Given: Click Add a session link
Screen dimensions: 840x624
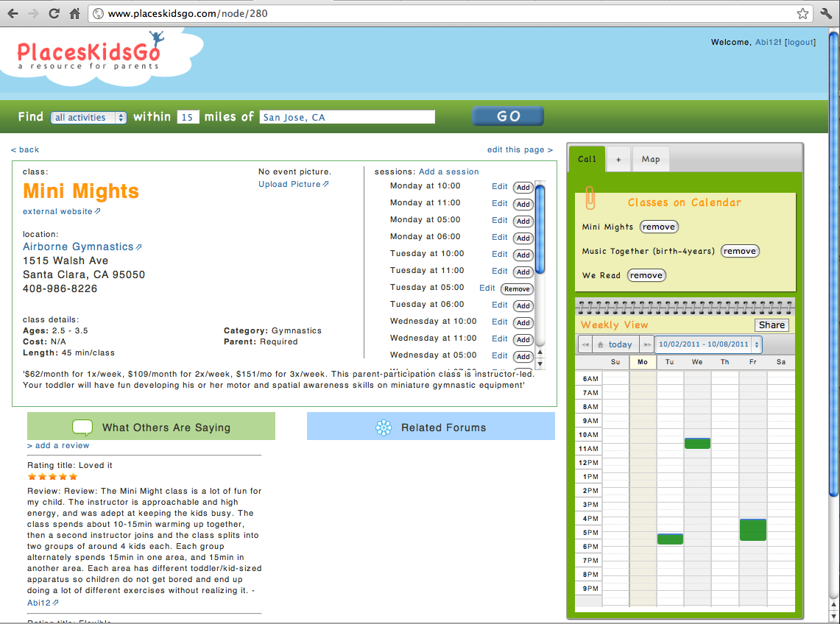Looking at the screenshot, I should point(449,171).
